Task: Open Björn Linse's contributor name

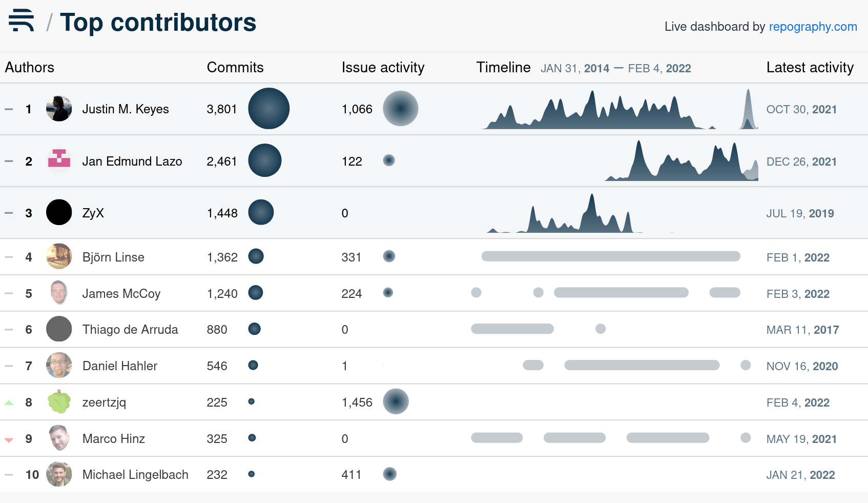Action: (113, 257)
